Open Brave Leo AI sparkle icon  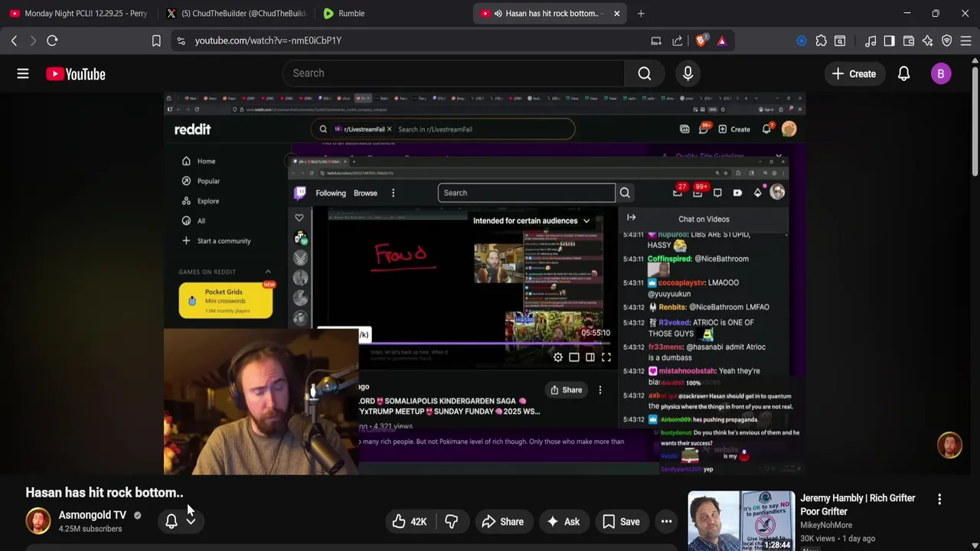928,41
